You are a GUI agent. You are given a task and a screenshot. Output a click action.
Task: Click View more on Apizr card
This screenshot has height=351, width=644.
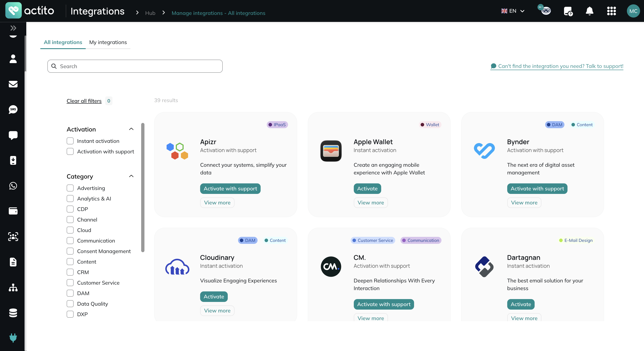217,203
